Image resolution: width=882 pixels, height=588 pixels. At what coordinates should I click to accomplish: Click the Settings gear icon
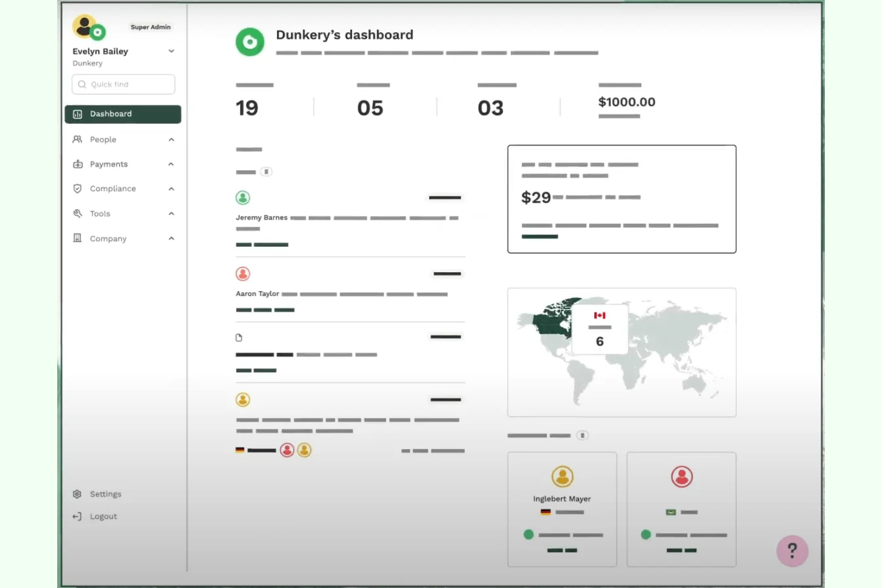tap(77, 494)
